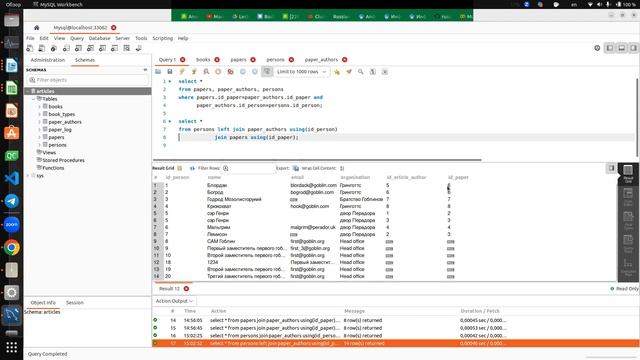Open the Database menu

[x=100, y=38]
